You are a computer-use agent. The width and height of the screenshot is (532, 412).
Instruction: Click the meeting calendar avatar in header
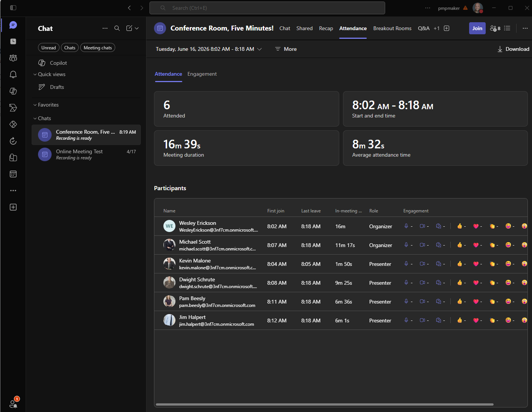pyautogui.click(x=160, y=28)
